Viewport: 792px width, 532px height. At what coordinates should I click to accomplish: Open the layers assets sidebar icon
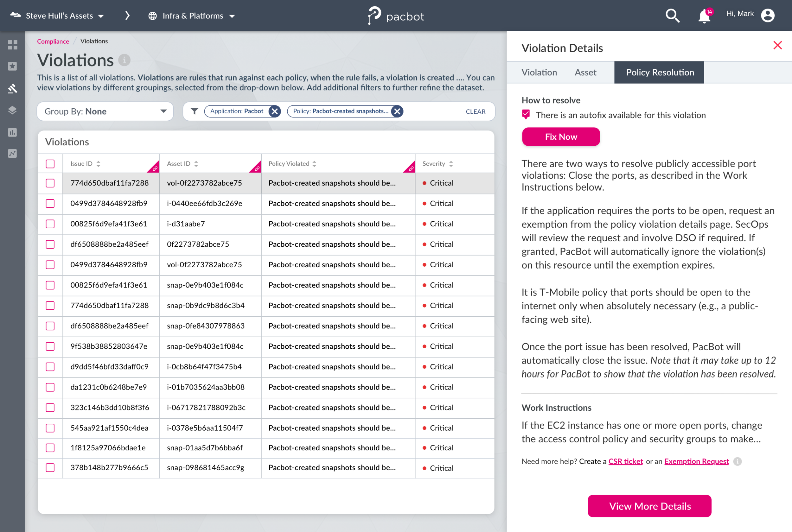click(13, 110)
